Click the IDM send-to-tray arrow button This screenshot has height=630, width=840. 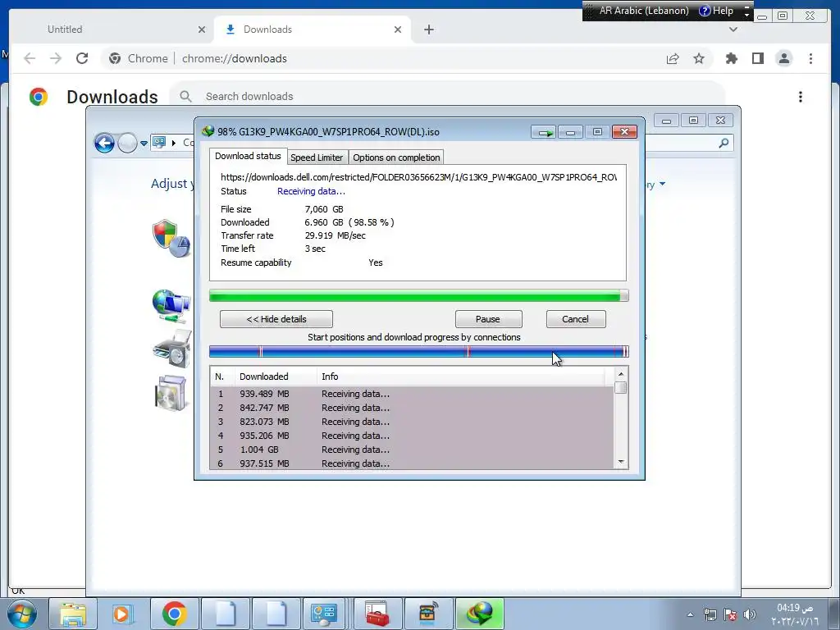[x=544, y=132]
